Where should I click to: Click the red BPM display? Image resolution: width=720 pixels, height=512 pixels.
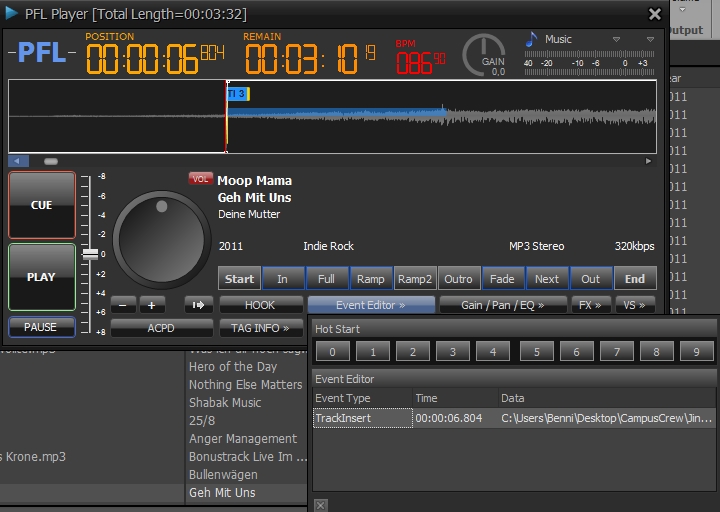point(420,62)
